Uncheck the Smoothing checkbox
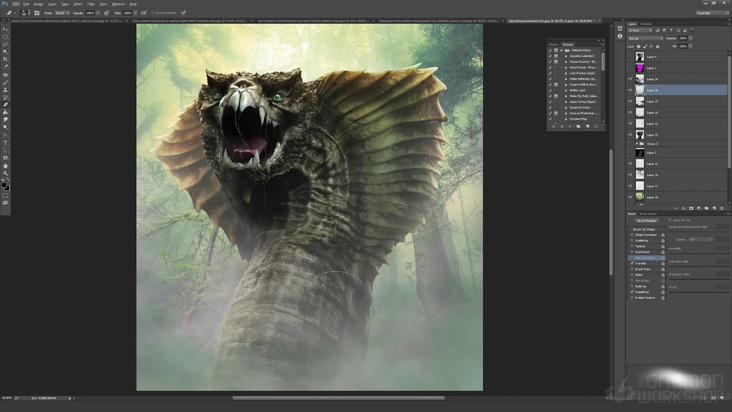The image size is (732, 412). tap(632, 292)
